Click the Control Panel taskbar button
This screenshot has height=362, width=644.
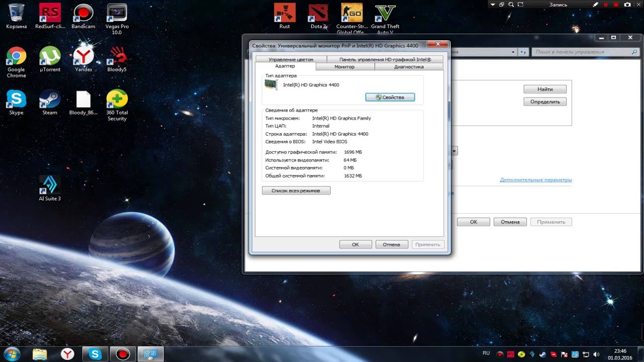150,354
